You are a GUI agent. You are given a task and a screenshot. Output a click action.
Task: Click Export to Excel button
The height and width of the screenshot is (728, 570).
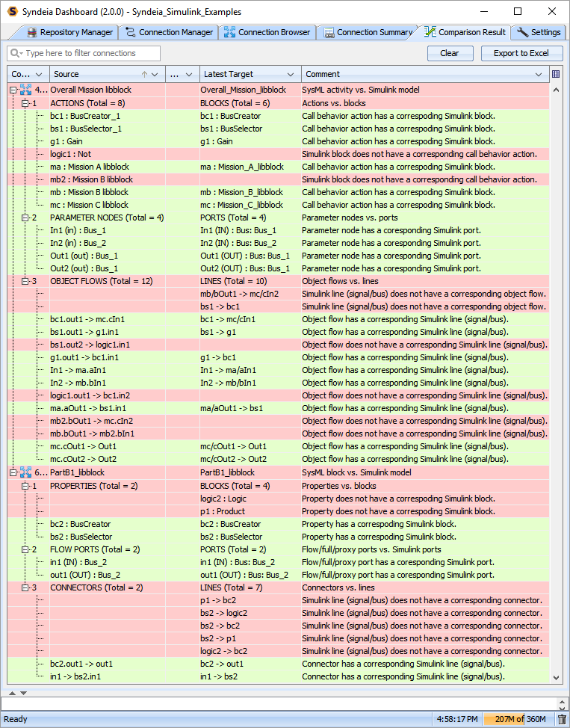click(x=521, y=53)
